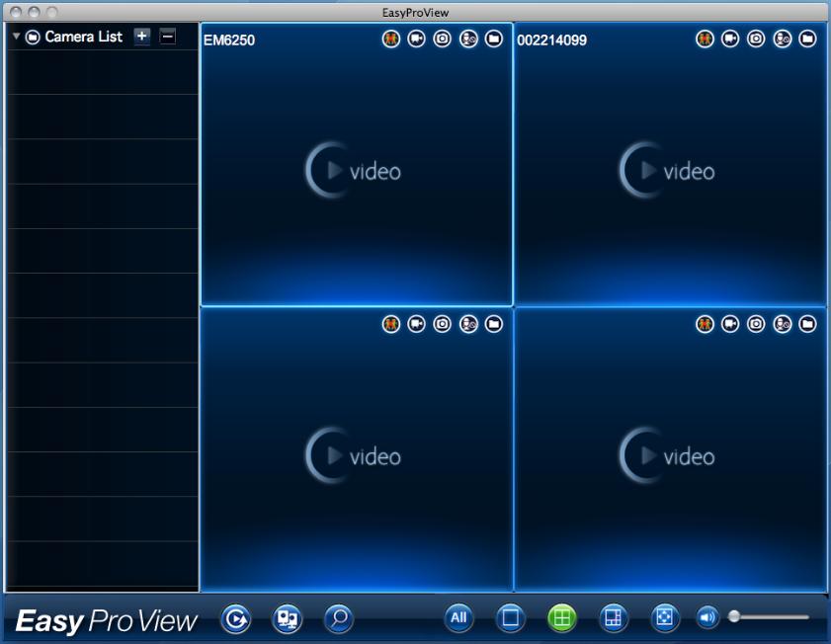Take a snapshot of EM6250 camera
This screenshot has height=644, width=831.
click(442, 39)
